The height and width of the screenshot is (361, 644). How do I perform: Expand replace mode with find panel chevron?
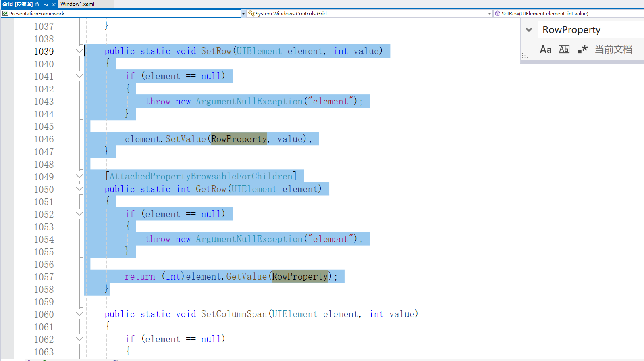(529, 30)
